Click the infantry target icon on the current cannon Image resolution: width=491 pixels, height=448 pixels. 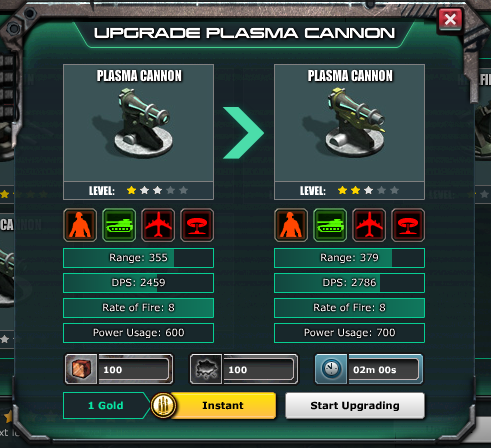(80, 225)
